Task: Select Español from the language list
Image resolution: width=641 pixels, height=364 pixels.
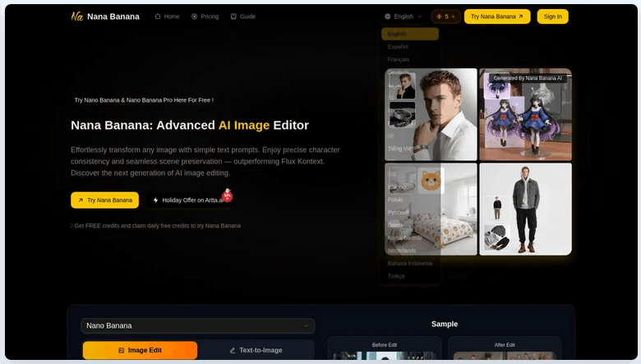Action: (x=399, y=47)
